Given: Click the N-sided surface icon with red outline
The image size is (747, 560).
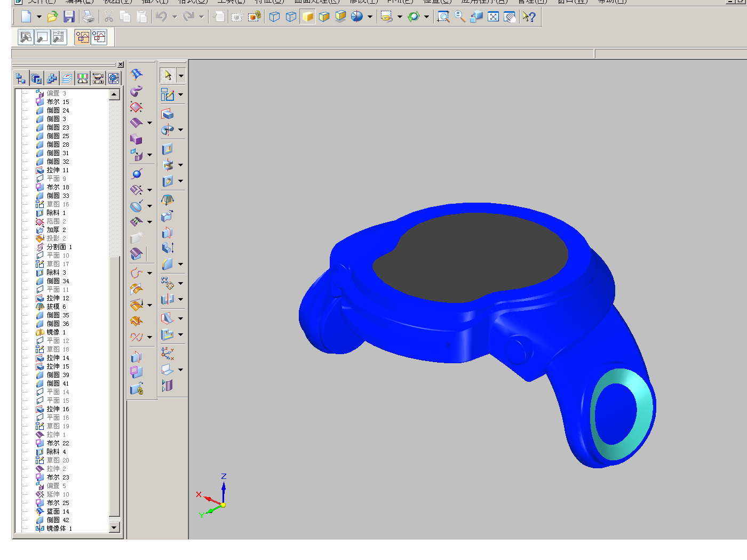Looking at the screenshot, I should (x=137, y=107).
